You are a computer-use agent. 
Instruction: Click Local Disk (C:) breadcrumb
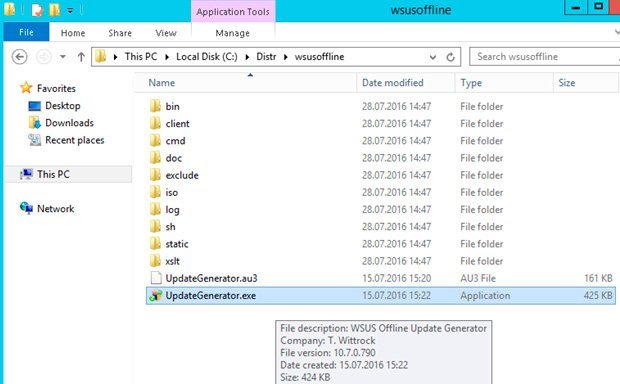(207, 57)
